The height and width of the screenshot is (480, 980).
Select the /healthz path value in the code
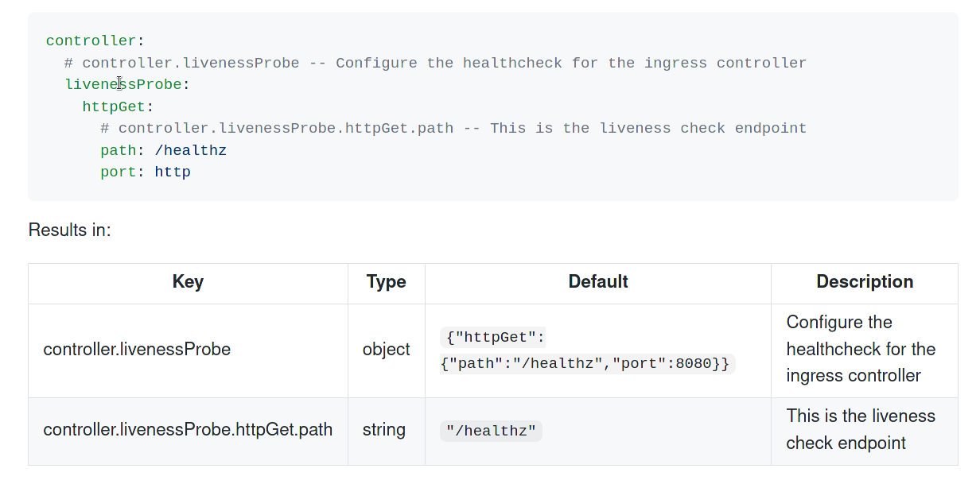click(x=191, y=149)
